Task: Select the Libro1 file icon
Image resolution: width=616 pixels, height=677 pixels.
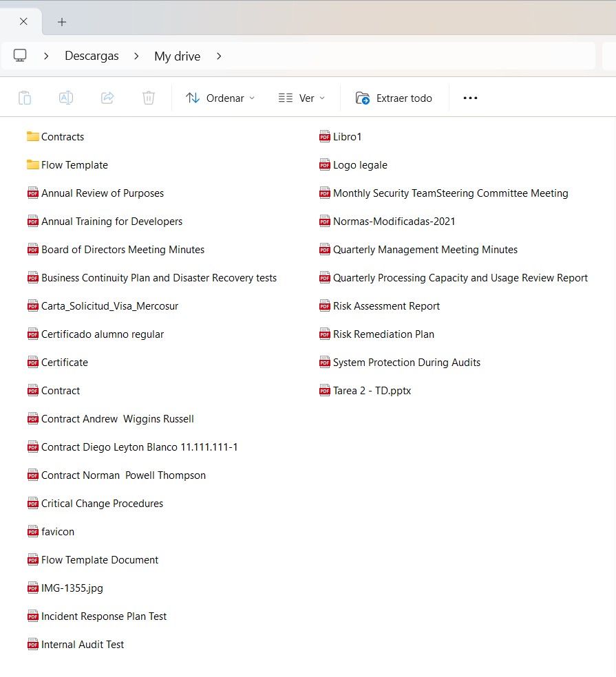Action: tap(325, 136)
